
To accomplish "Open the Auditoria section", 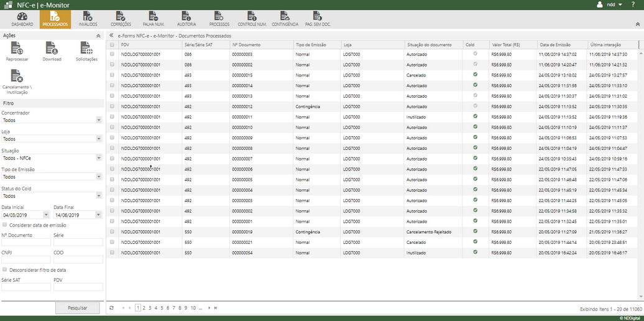I will (x=186, y=19).
